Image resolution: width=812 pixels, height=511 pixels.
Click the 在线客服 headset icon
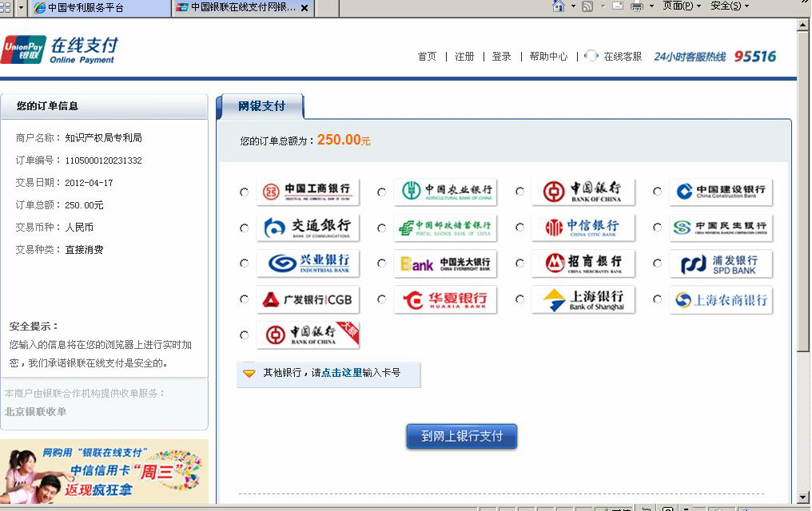click(x=591, y=56)
